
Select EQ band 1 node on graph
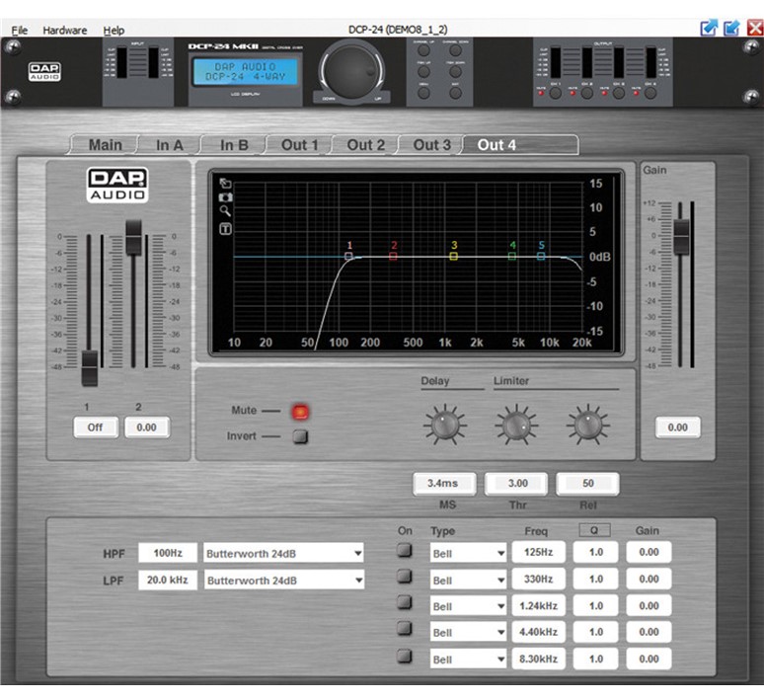(x=348, y=256)
